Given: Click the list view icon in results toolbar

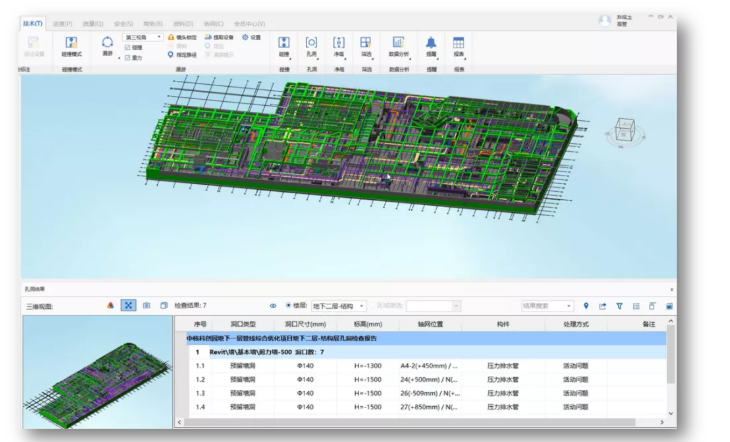Looking at the screenshot, I should pyautogui.click(x=636, y=306).
